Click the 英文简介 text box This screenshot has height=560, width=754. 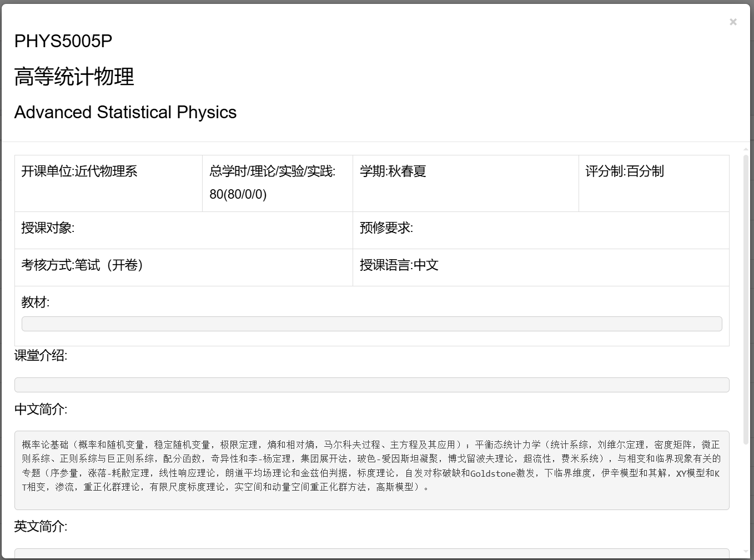pos(371,553)
